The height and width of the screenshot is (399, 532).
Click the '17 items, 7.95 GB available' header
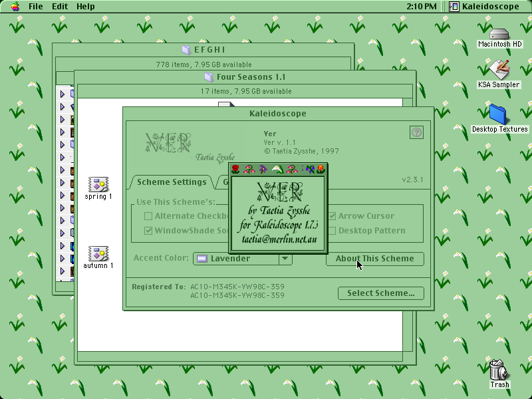pyautogui.click(x=246, y=91)
